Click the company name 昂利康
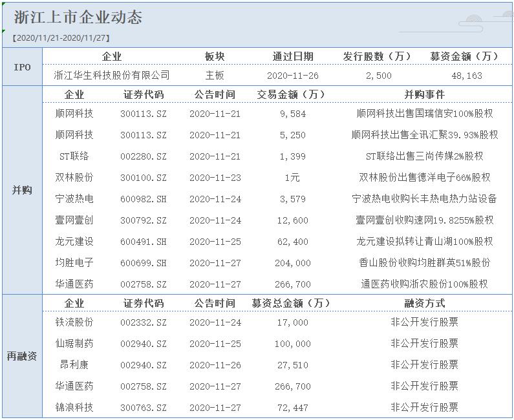This screenshot has height=420, width=514. [x=74, y=364]
